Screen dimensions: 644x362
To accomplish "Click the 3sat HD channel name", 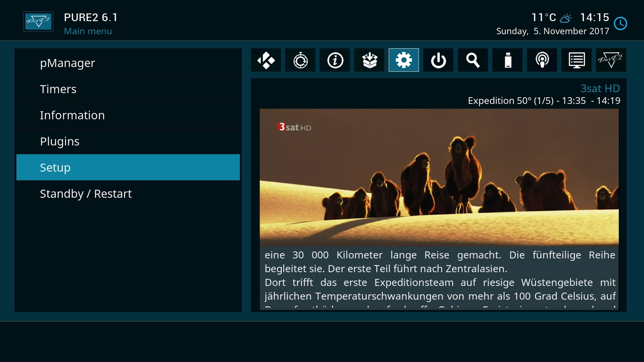I will [x=600, y=88].
